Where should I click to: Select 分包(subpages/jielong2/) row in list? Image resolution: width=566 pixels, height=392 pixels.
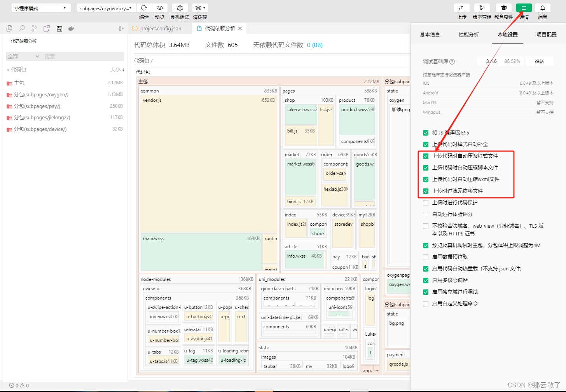click(x=65, y=117)
